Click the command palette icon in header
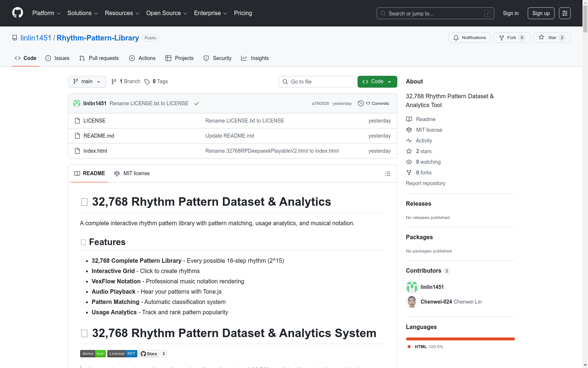Viewport: 588px width, 368px height. (x=565, y=13)
